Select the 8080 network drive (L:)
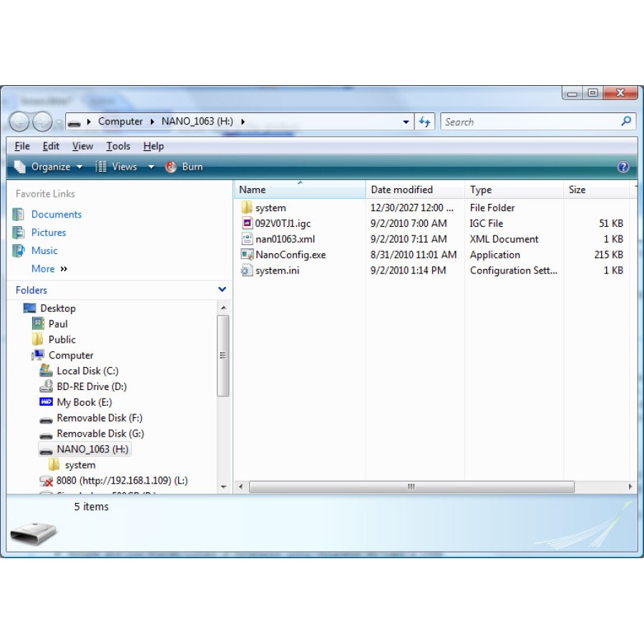The height and width of the screenshot is (644, 644). pos(122,481)
